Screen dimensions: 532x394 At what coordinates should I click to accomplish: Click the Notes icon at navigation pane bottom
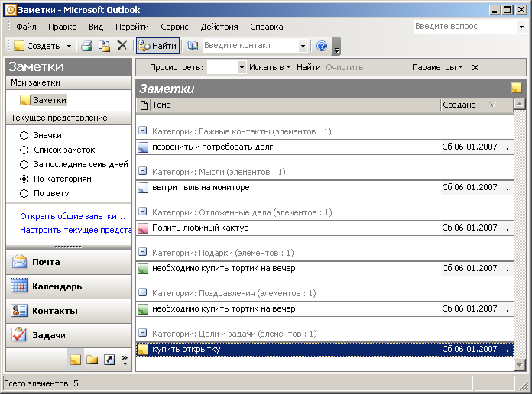(x=75, y=360)
